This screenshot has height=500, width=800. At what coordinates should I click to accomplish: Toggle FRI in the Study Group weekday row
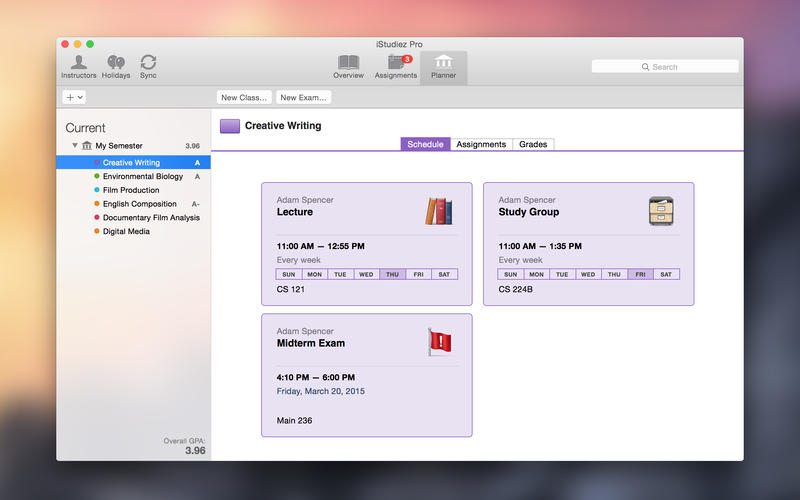tap(640, 274)
